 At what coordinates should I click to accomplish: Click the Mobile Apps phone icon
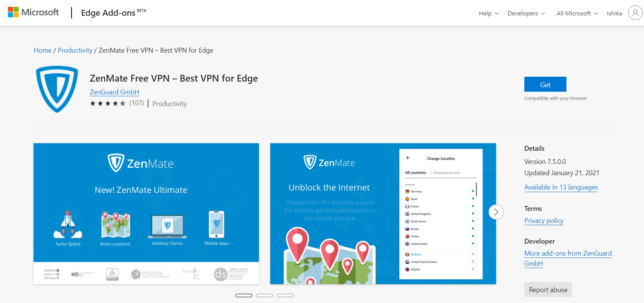click(216, 224)
